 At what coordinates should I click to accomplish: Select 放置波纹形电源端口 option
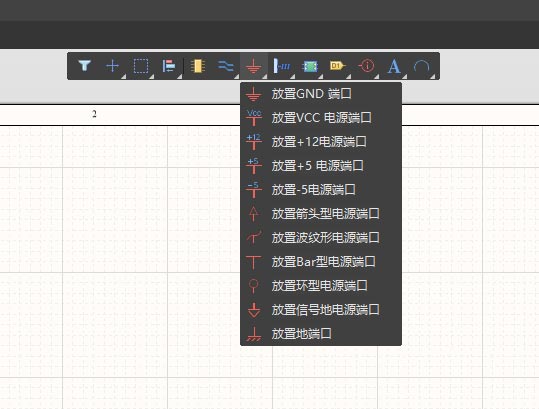(321, 237)
